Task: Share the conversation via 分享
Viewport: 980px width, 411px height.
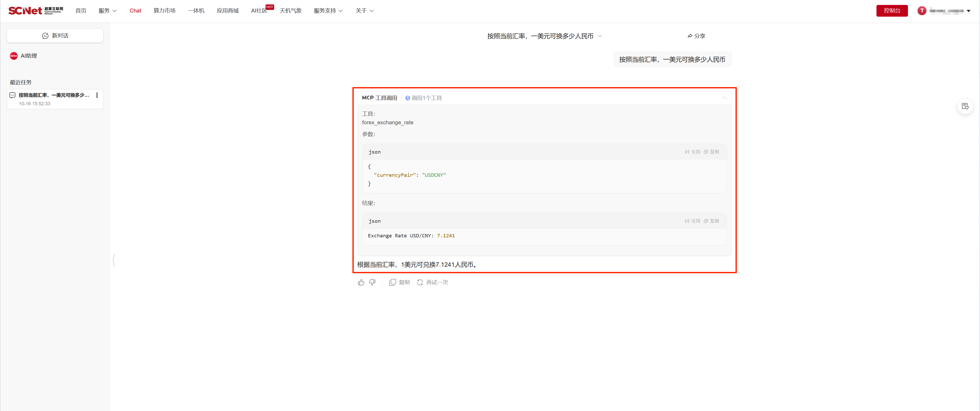Action: [x=696, y=36]
